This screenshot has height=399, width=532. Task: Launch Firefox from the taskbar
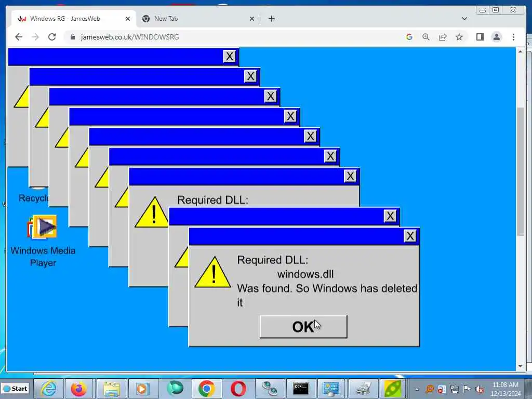tap(79, 389)
